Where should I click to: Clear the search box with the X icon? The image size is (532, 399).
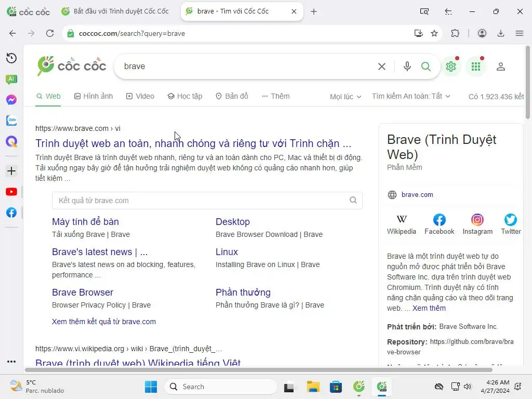(382, 66)
